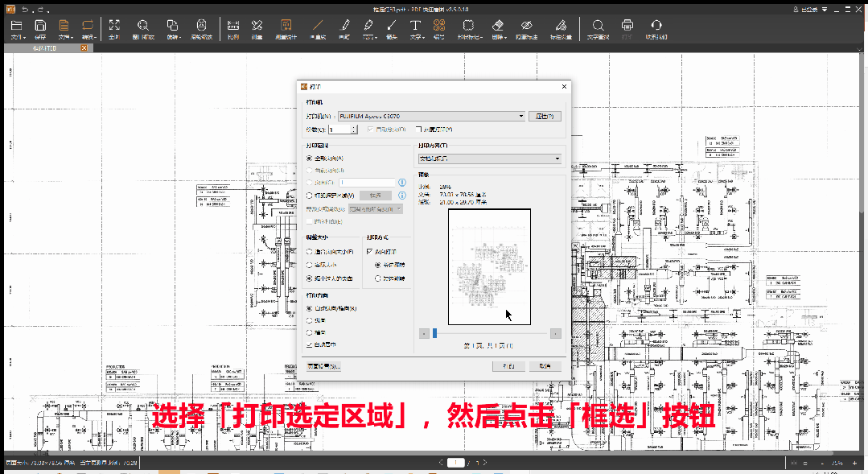Click the preview slider's blue handle
The image size is (868, 474).
pos(434,333)
